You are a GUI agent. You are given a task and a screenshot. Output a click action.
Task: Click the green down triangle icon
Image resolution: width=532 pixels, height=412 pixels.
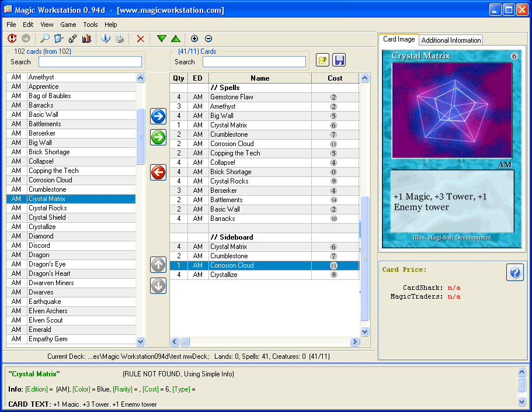[162, 39]
